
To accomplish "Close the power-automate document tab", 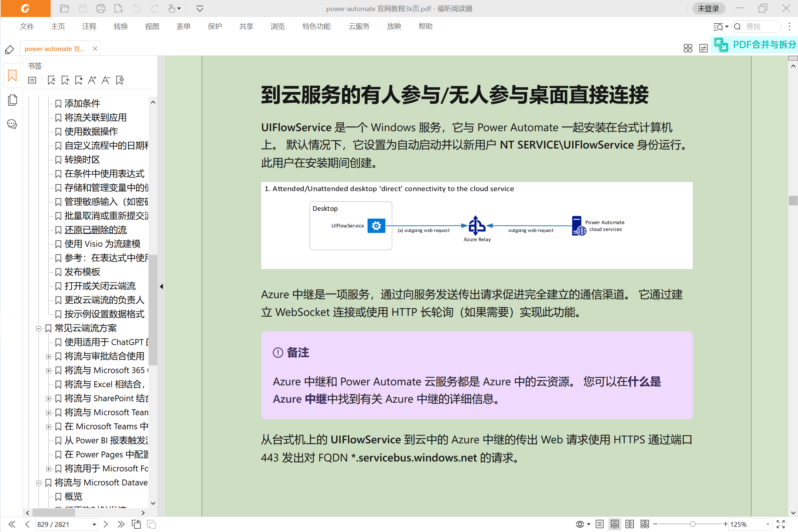I will click(x=95, y=49).
